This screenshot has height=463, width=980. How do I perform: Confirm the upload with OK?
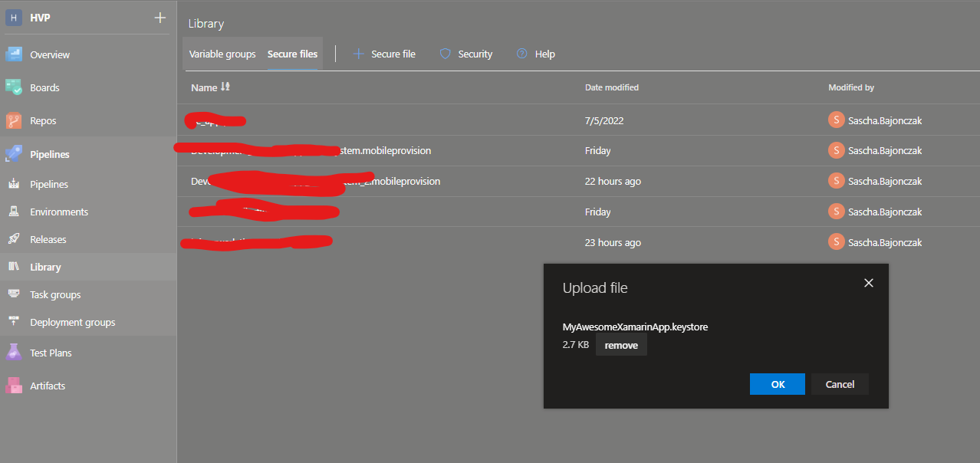pos(777,384)
